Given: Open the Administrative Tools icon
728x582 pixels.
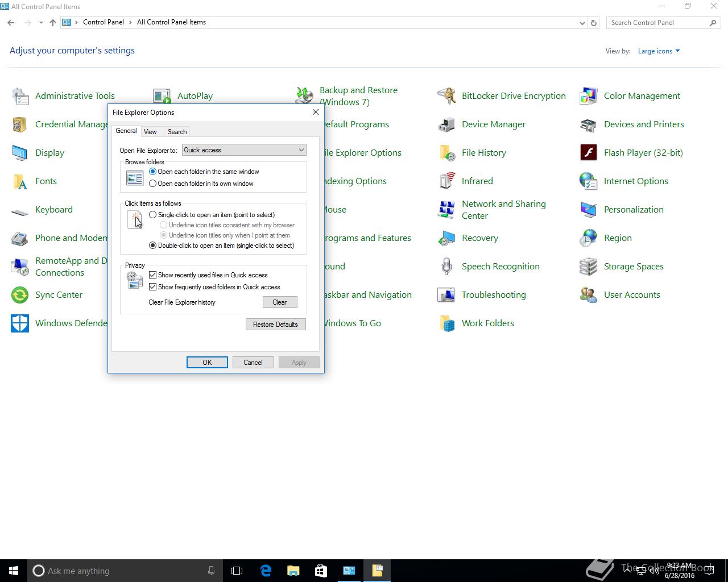Looking at the screenshot, I should [20, 96].
